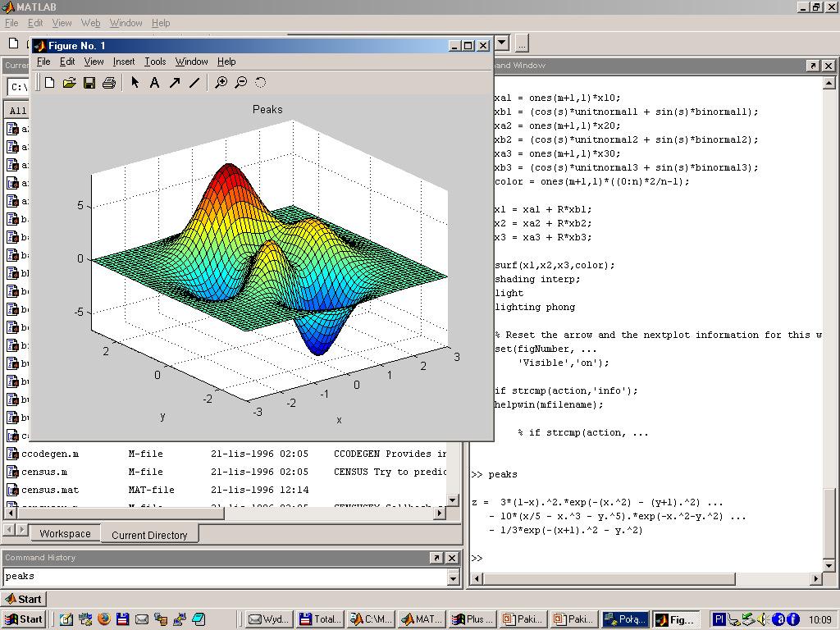The image size is (840, 630).
Task: Switch to the Current Directory tab
Action: [149, 535]
